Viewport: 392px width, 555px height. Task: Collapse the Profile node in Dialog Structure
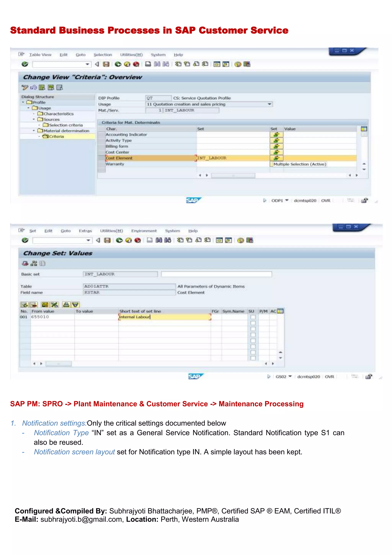23,102
